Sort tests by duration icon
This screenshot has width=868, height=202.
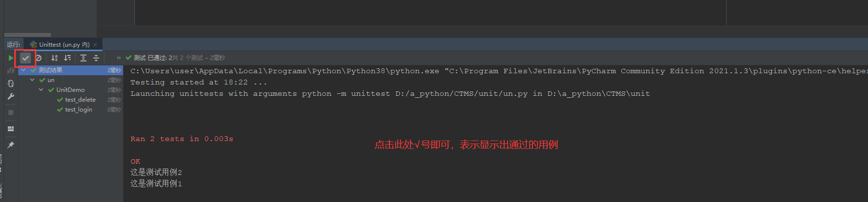point(68,58)
